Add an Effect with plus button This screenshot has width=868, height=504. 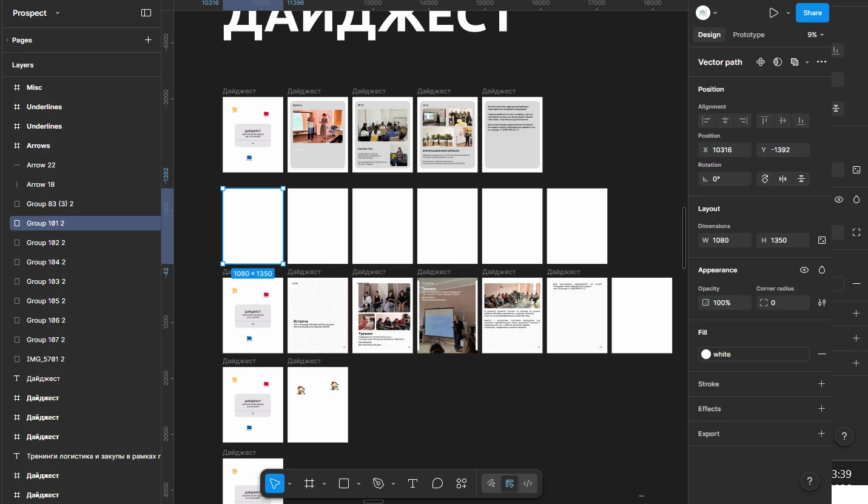pyautogui.click(x=822, y=409)
